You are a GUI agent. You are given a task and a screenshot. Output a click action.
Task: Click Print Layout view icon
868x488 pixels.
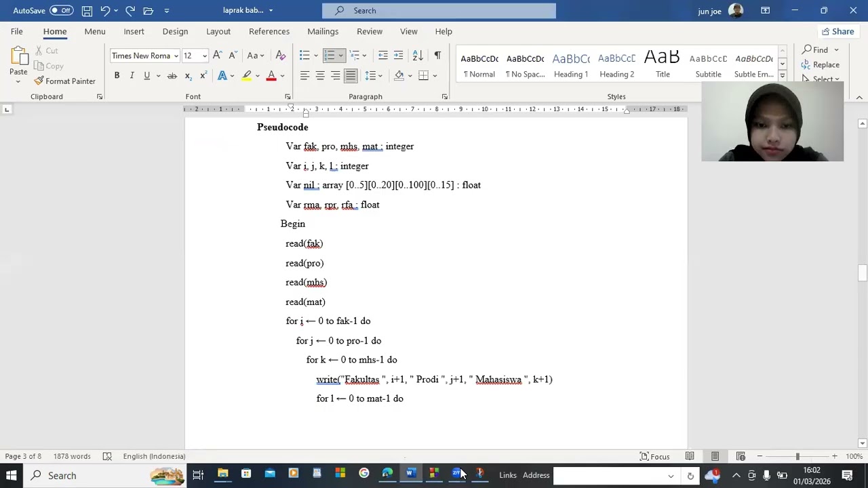point(715,456)
